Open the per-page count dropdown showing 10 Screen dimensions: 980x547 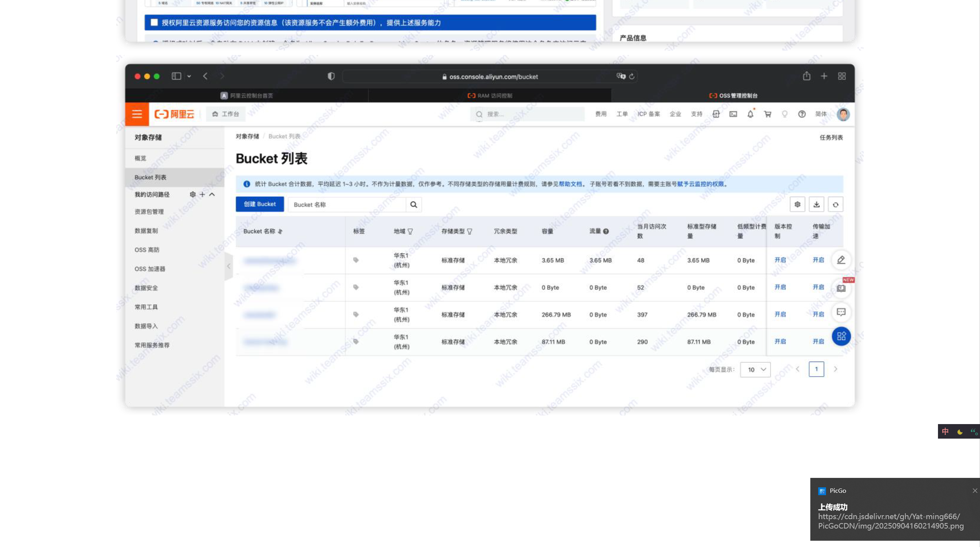pos(755,370)
